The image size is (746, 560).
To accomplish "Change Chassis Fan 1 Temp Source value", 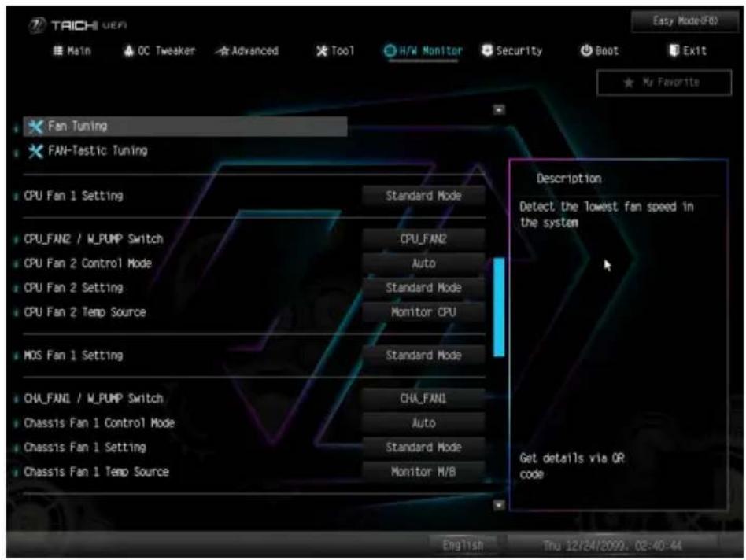I will point(423,472).
